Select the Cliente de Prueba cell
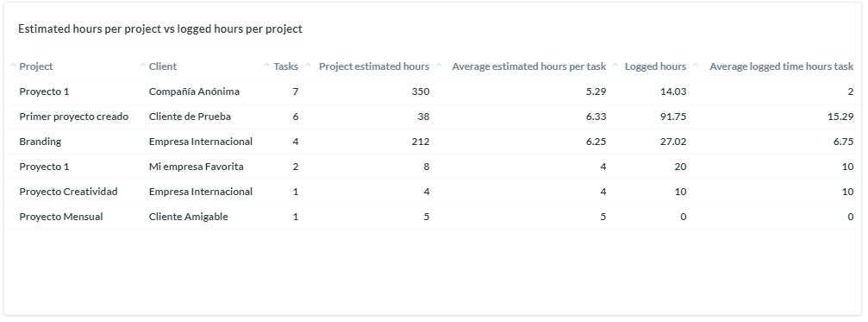The height and width of the screenshot is (322, 868). tap(190, 117)
